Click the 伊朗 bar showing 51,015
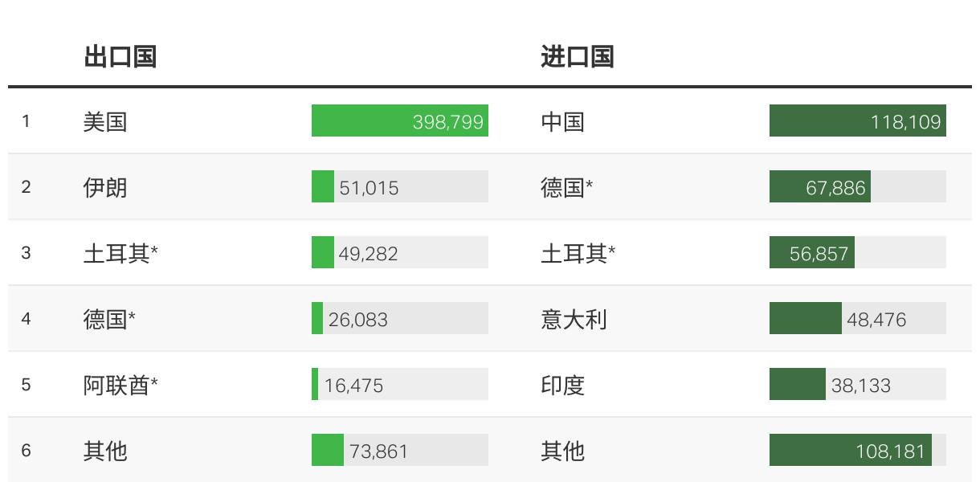Image resolution: width=980 pixels, height=490 pixels. point(400,186)
